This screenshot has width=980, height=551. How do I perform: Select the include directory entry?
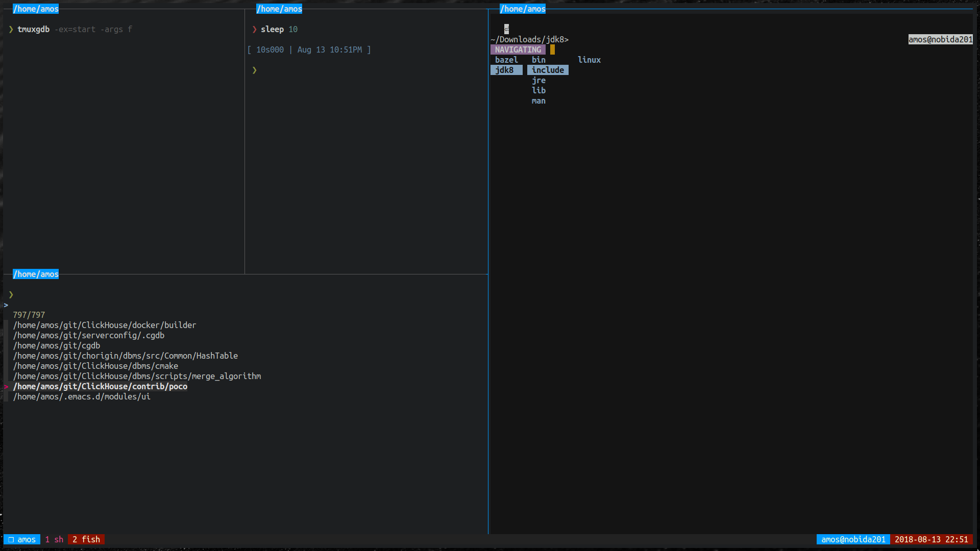point(547,70)
